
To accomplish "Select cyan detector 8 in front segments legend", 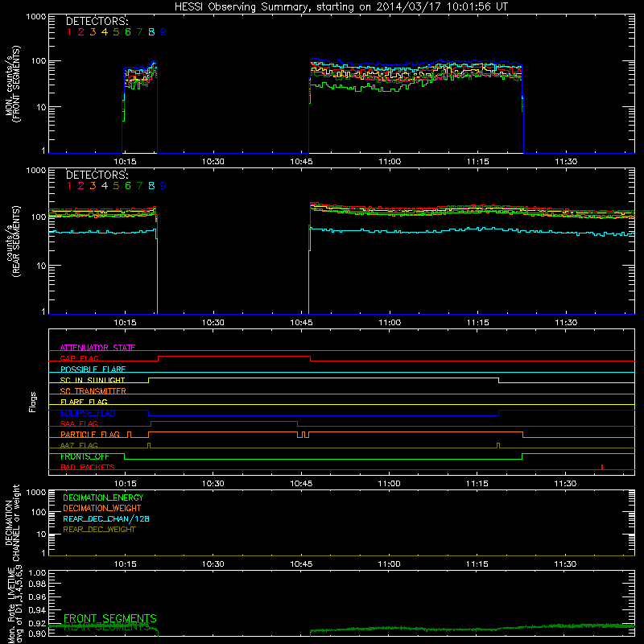I will [151, 32].
